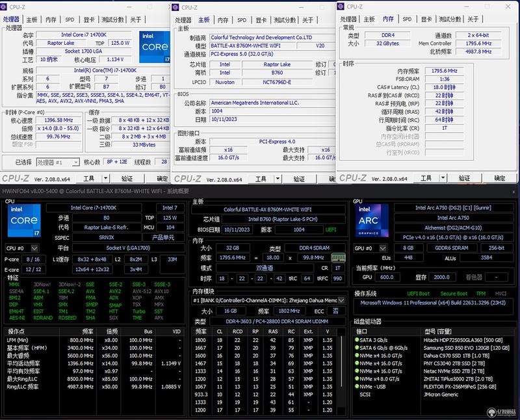
Task: Select the 显卡 tab in the middle CPU-Z window
Action: click(x=261, y=20)
